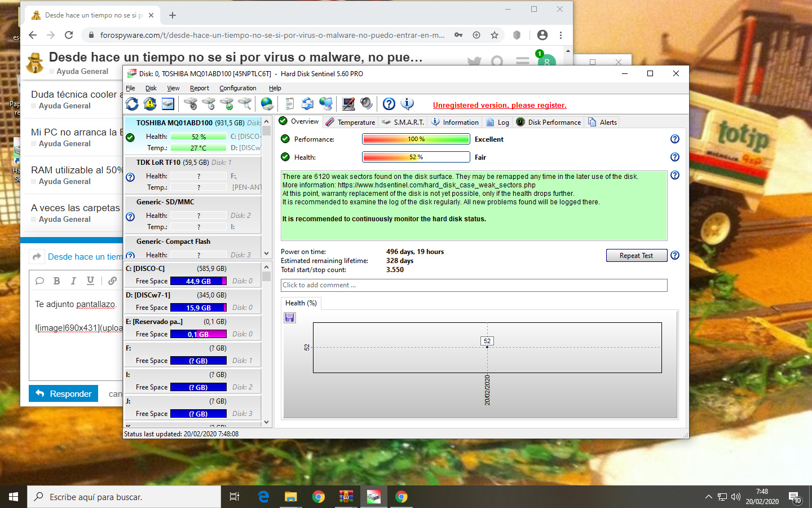Open help with the blue question mark toolbar icon

click(389, 104)
